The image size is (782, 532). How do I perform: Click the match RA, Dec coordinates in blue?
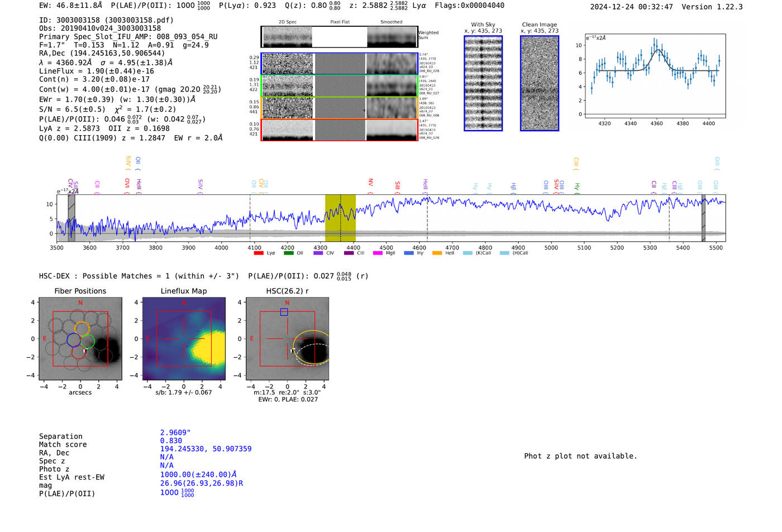click(x=206, y=449)
